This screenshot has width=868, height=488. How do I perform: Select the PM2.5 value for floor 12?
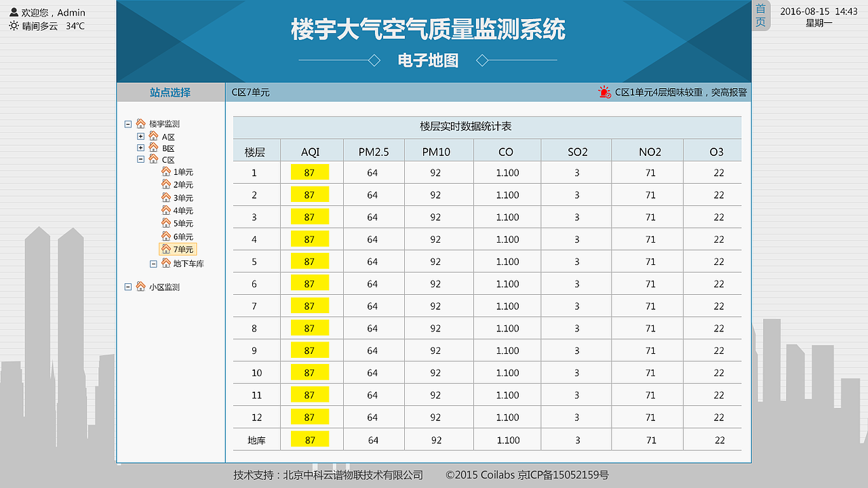pos(372,418)
